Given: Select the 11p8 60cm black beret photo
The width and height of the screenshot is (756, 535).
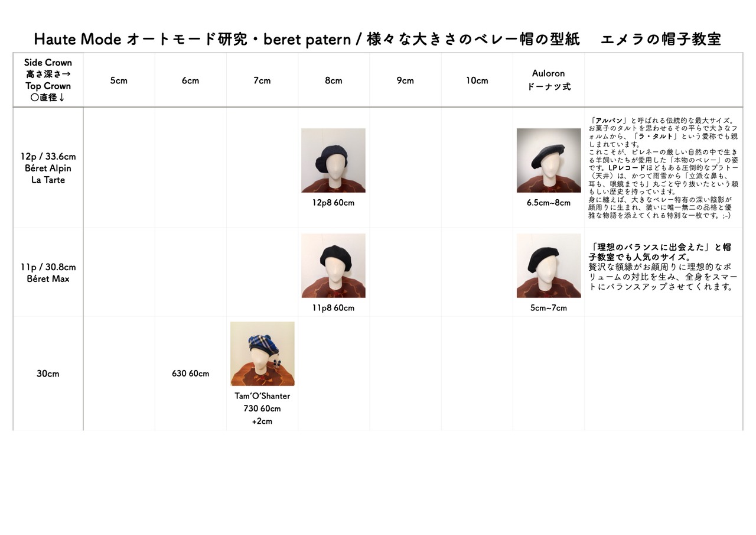Looking at the screenshot, I should (333, 265).
